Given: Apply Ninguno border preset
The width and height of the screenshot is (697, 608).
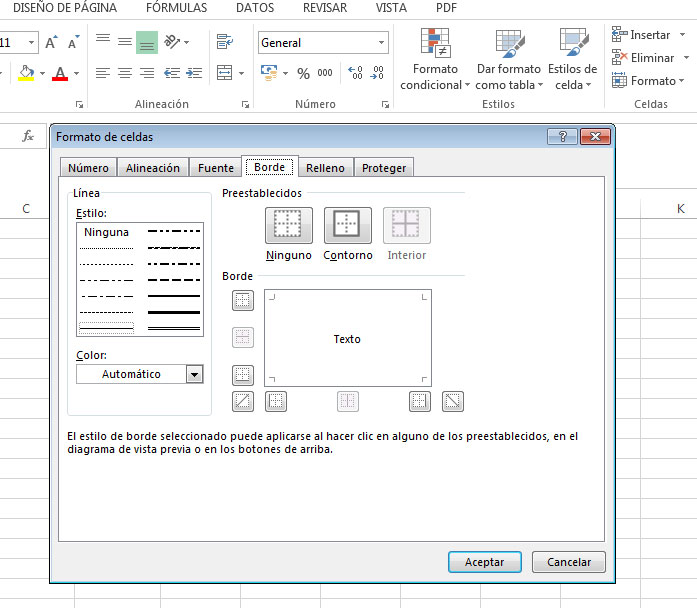Looking at the screenshot, I should [x=288, y=225].
